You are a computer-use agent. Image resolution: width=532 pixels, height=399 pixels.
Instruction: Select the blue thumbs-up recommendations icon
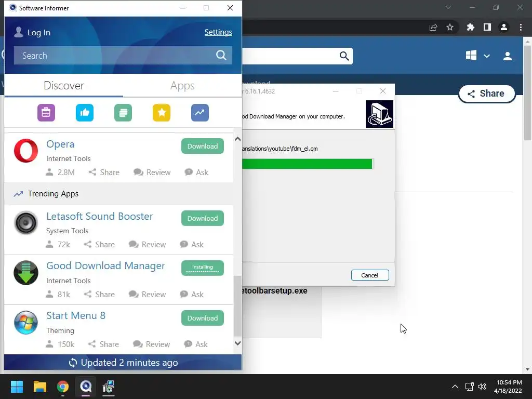pyautogui.click(x=85, y=113)
